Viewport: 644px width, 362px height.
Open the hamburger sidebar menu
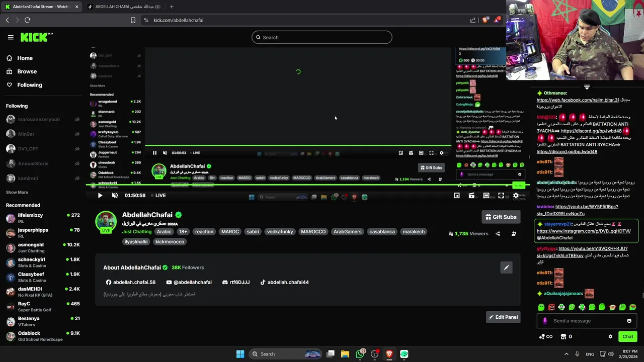tap(11, 37)
